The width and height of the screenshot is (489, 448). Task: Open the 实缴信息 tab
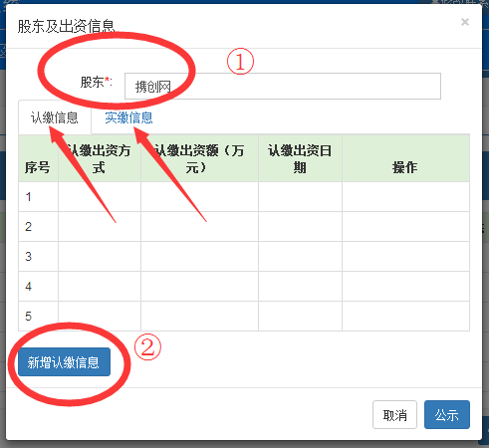[128, 117]
